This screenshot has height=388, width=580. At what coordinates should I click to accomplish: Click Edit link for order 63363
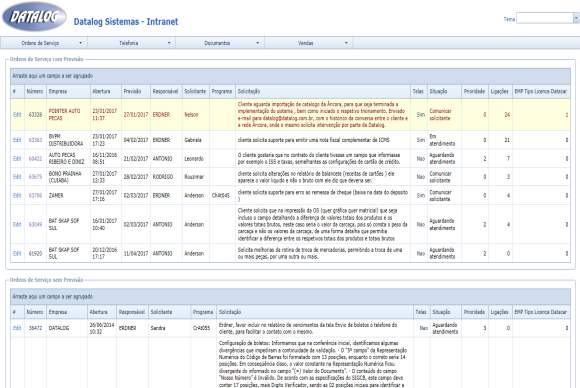click(17, 140)
